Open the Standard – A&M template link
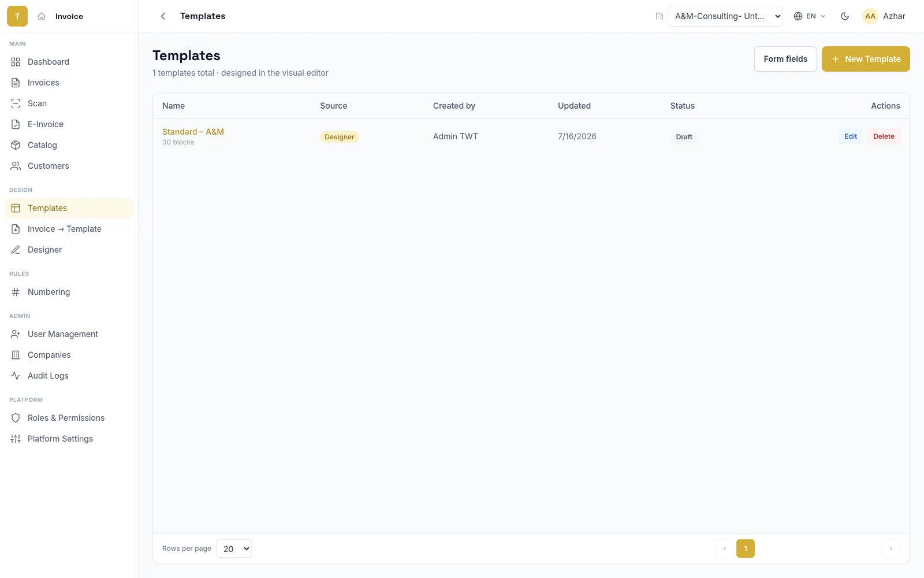Viewport: 924px width, 578px height. 193,132
